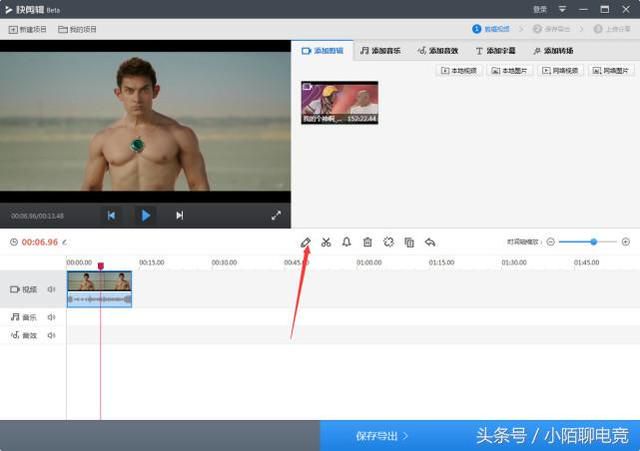The width and height of the screenshot is (640, 451).
Task: Switch to the 添加音乐 tab
Action: pos(380,51)
